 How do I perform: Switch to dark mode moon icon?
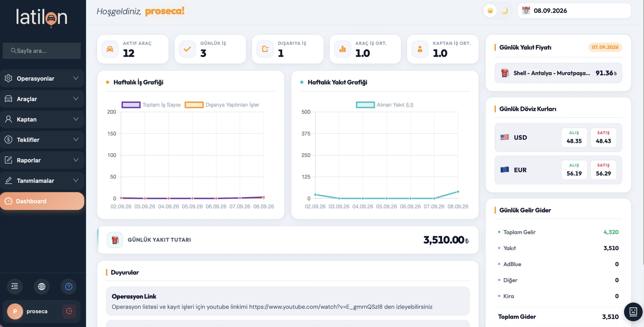505,11
